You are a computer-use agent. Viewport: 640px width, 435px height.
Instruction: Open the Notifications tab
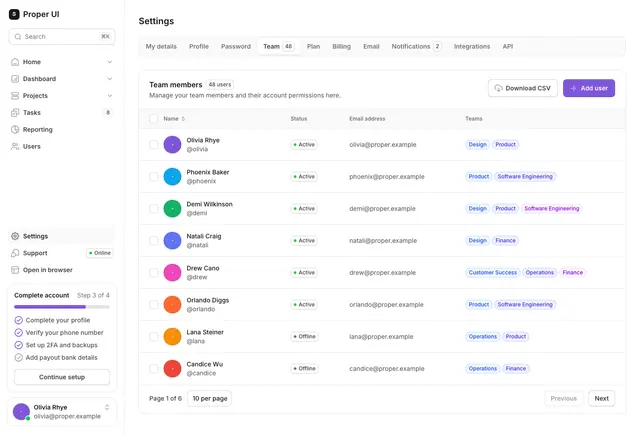416,47
